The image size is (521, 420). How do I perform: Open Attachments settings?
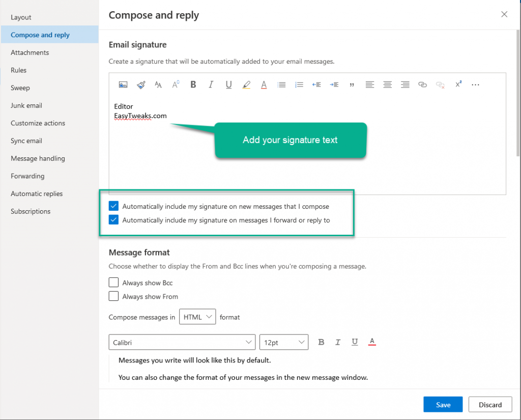click(49, 52)
